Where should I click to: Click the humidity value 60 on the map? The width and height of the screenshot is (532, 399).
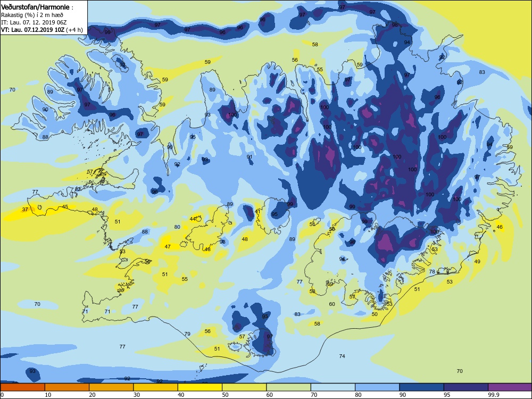(332, 304)
